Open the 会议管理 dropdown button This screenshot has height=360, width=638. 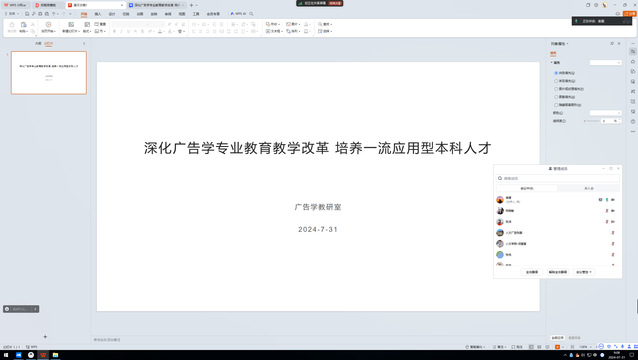pyautogui.click(x=584, y=272)
